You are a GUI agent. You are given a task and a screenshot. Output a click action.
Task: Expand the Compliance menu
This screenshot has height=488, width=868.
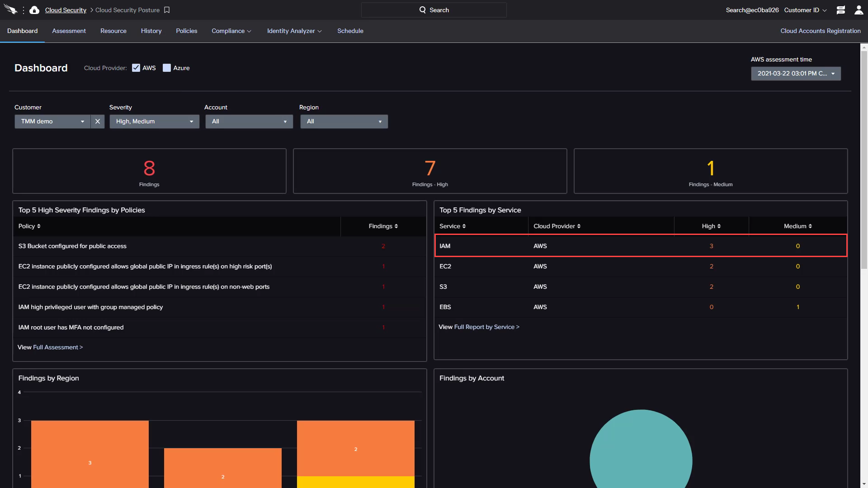coord(231,31)
